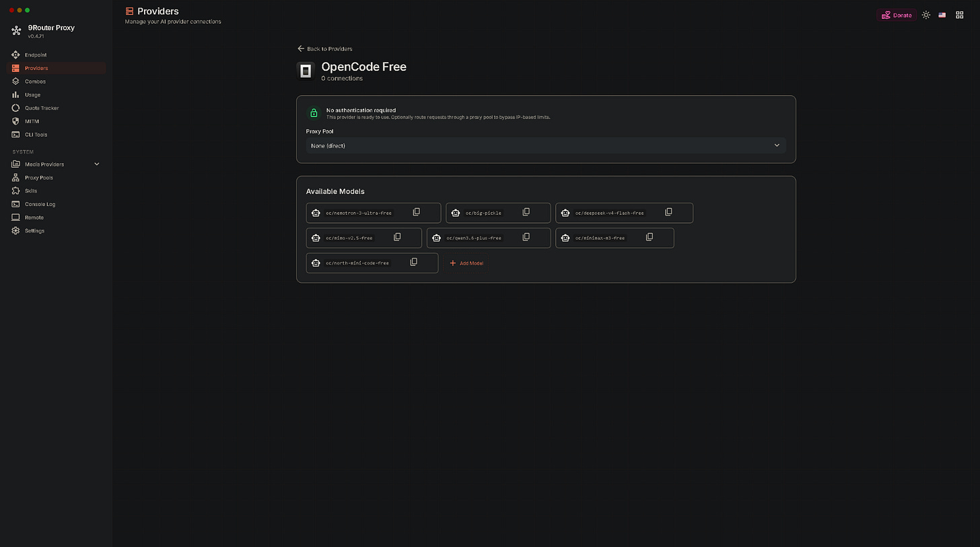Click the oc/nemotron-3-ultra-free model name text
980x547 pixels.
(x=359, y=213)
